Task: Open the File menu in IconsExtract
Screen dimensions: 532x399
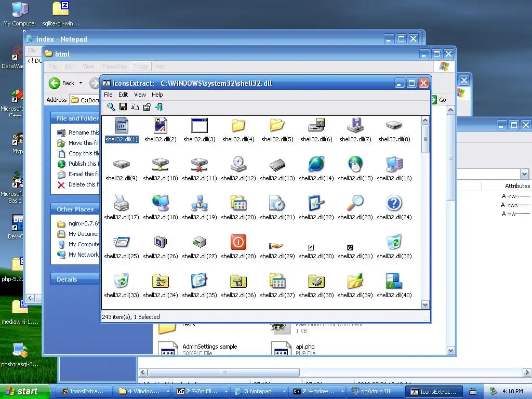Action: click(108, 95)
